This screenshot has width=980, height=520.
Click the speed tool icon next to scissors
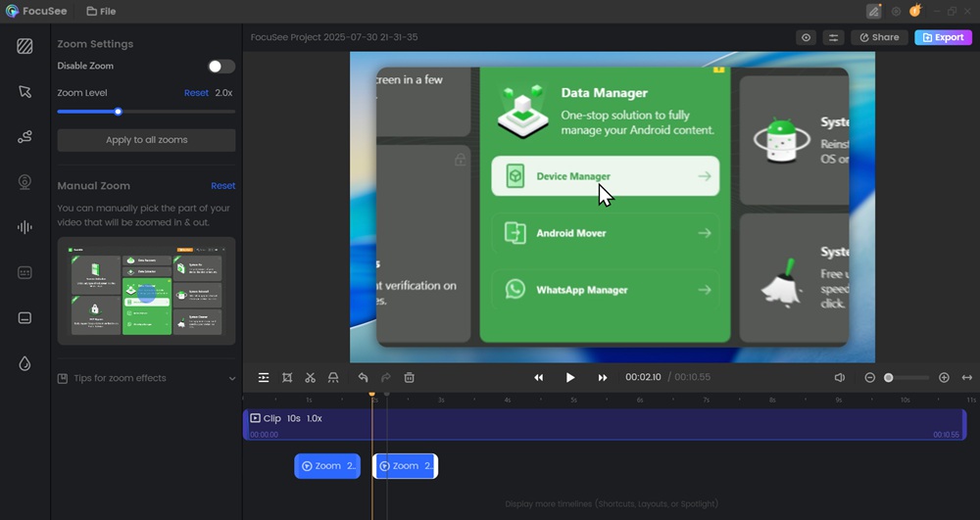[x=333, y=378]
